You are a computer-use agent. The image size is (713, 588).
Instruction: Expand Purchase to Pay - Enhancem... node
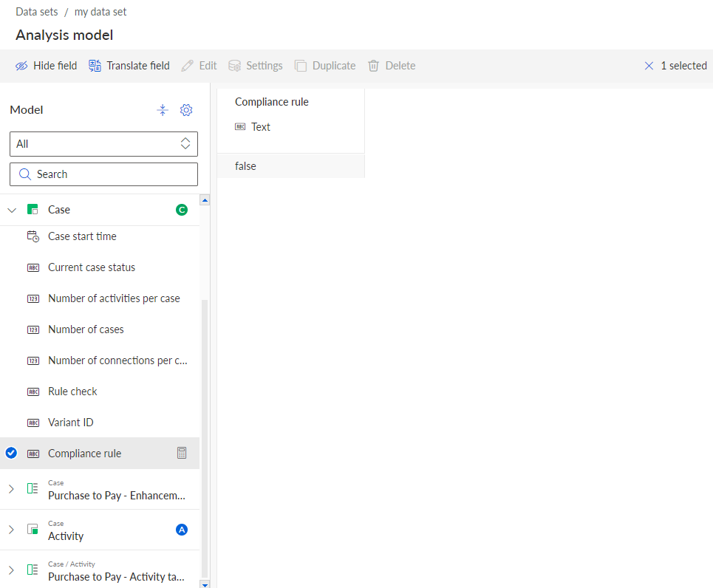pos(11,489)
